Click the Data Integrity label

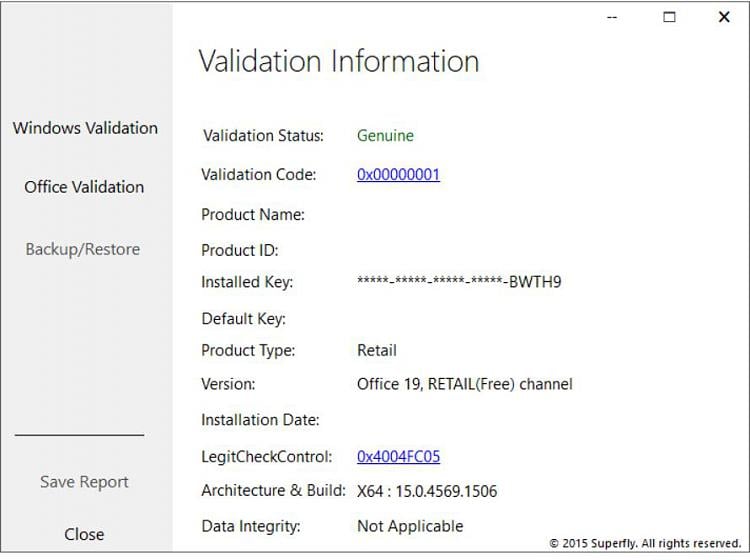coord(251,526)
